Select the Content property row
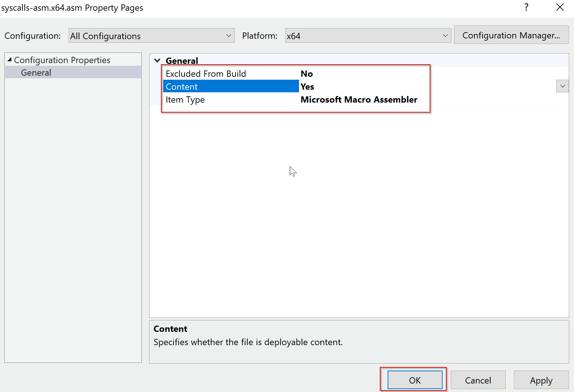574x392 pixels. [x=231, y=86]
